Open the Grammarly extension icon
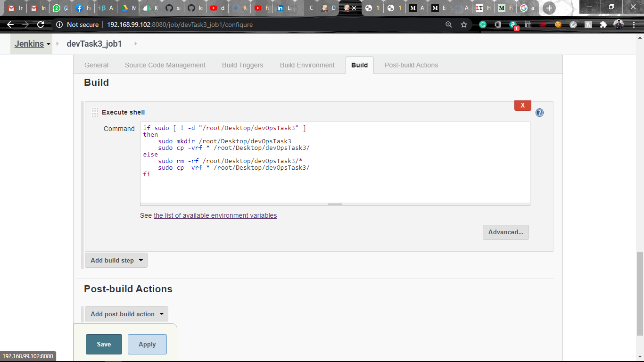The width and height of the screenshot is (644, 362). tap(482, 25)
